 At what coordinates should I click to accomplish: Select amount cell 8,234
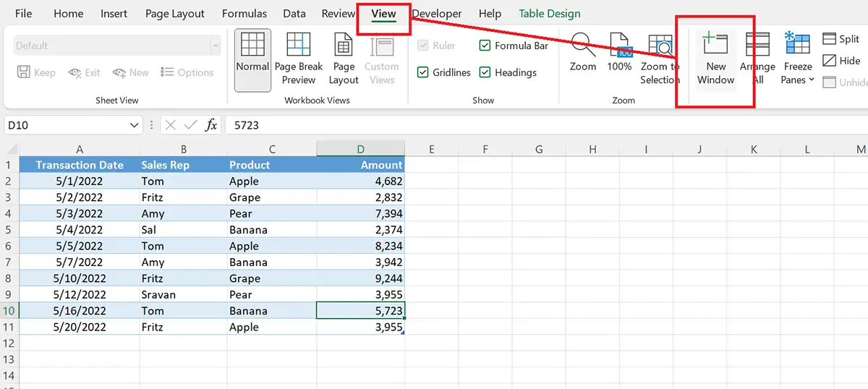[x=360, y=246]
